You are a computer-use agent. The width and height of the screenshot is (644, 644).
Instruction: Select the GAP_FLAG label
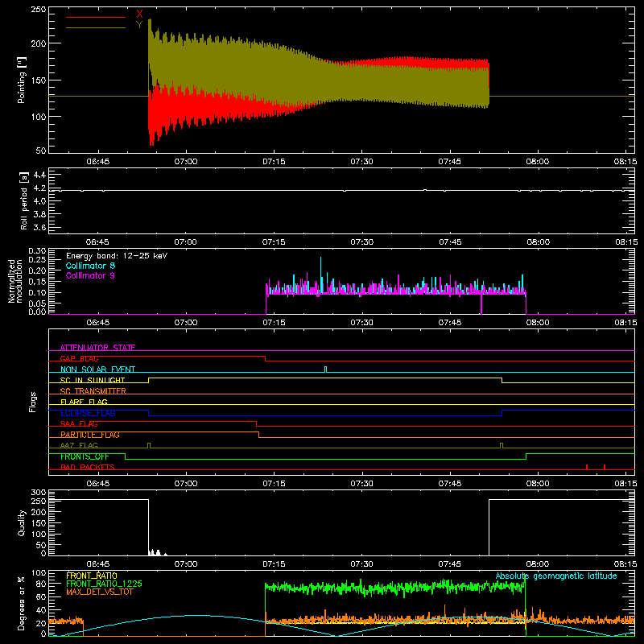click(79, 358)
